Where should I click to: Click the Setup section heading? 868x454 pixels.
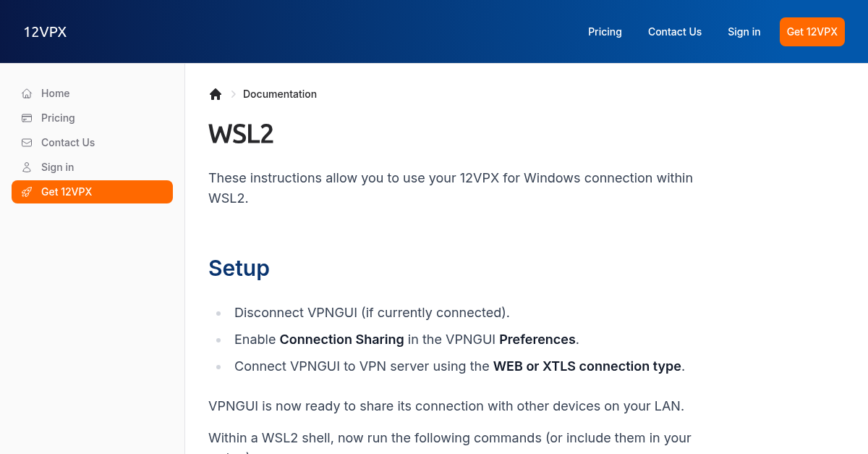click(x=239, y=268)
